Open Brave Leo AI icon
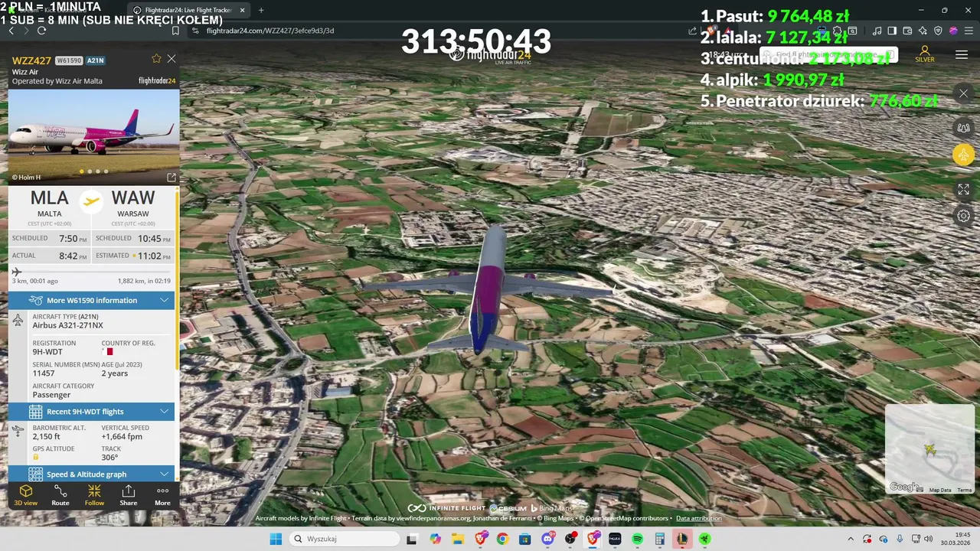 [x=923, y=31]
